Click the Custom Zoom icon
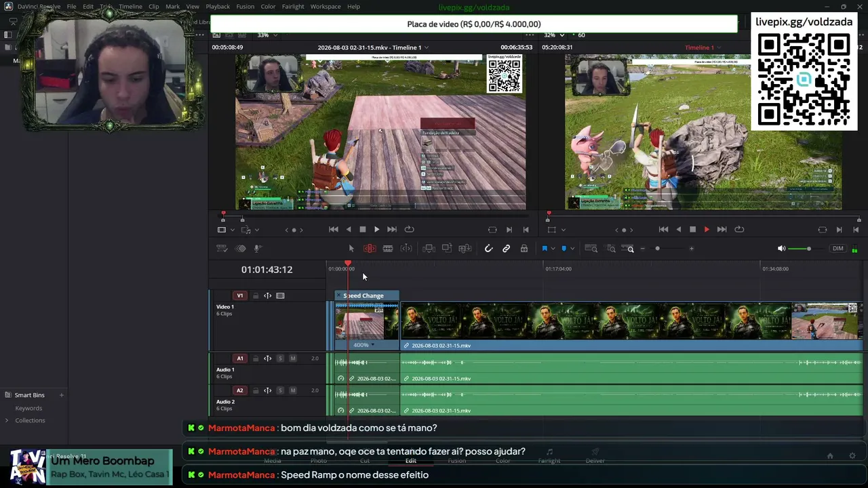Image resolution: width=868 pixels, height=488 pixels. click(x=629, y=249)
